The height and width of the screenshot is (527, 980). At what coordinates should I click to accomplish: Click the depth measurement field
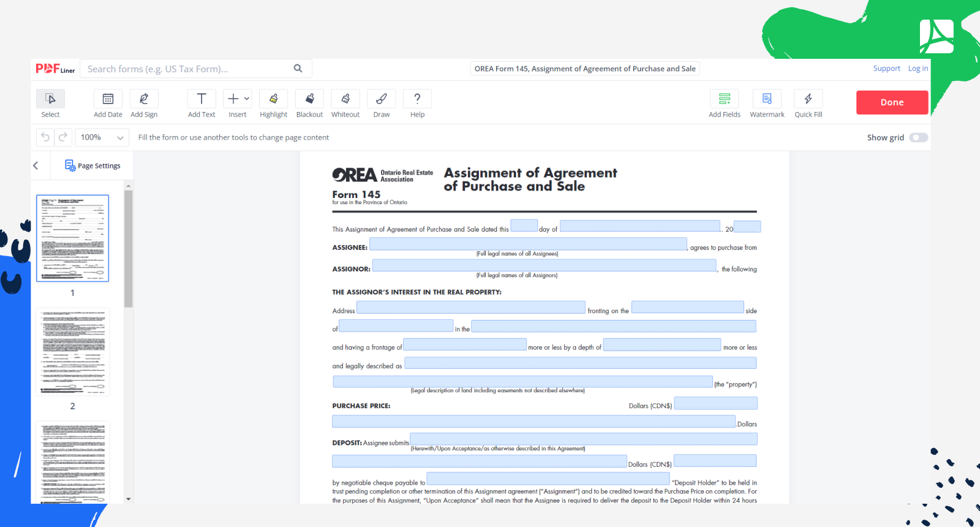point(662,344)
